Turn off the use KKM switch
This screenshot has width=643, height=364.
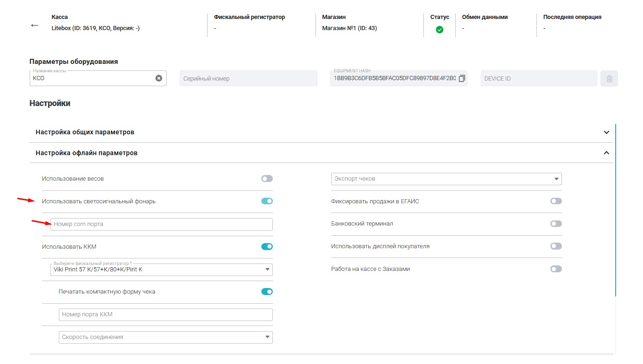click(x=267, y=247)
